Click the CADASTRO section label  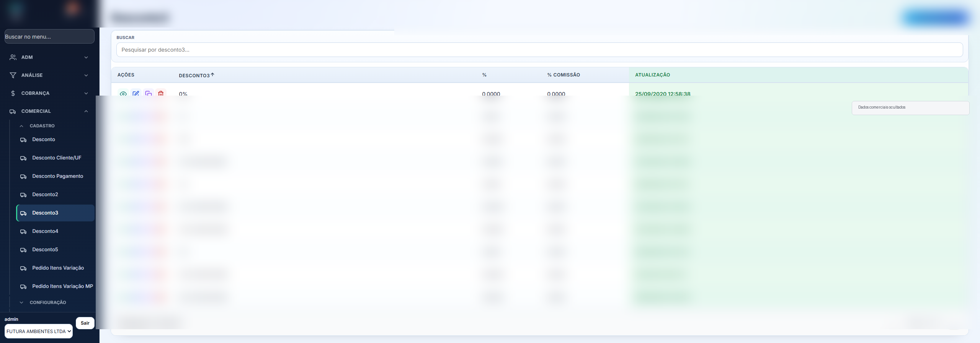coord(42,126)
